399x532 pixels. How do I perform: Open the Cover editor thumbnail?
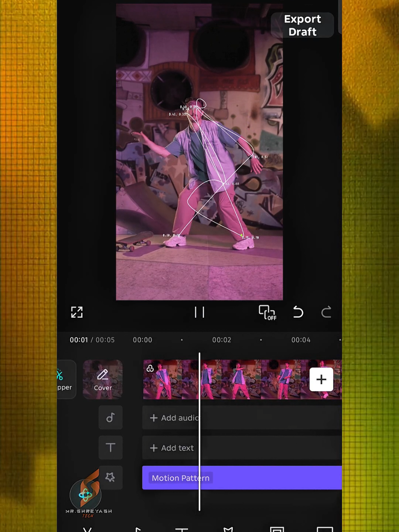pyautogui.click(x=103, y=379)
